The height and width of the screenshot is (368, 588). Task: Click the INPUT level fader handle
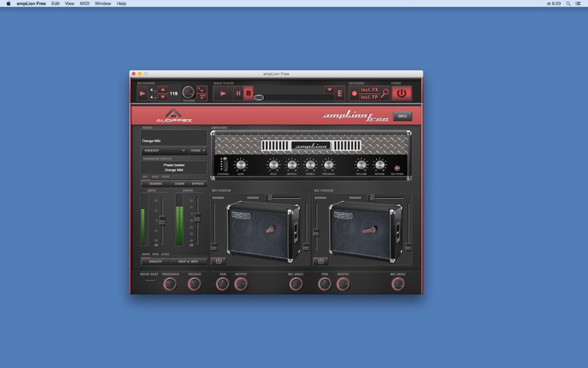(x=162, y=220)
